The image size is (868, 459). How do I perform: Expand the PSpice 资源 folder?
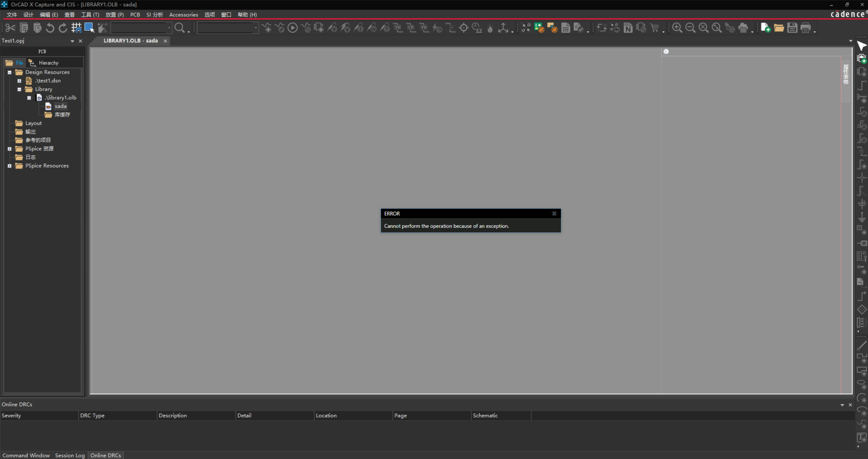pos(10,149)
